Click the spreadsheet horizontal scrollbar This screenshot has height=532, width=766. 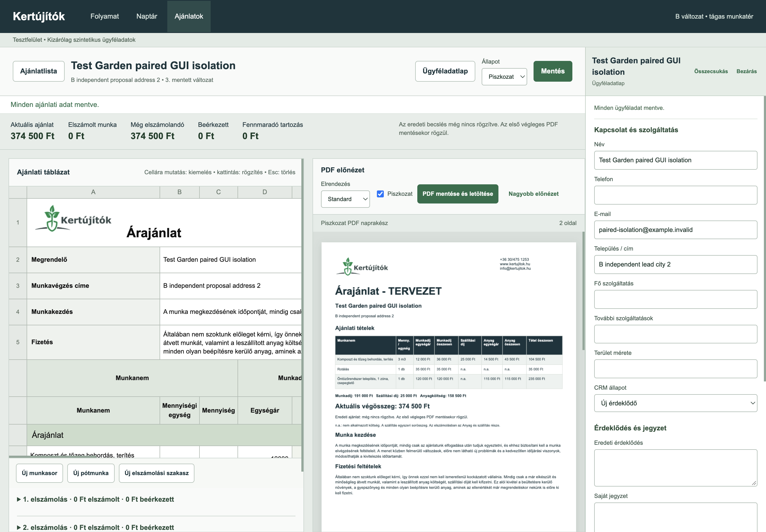point(53,456)
